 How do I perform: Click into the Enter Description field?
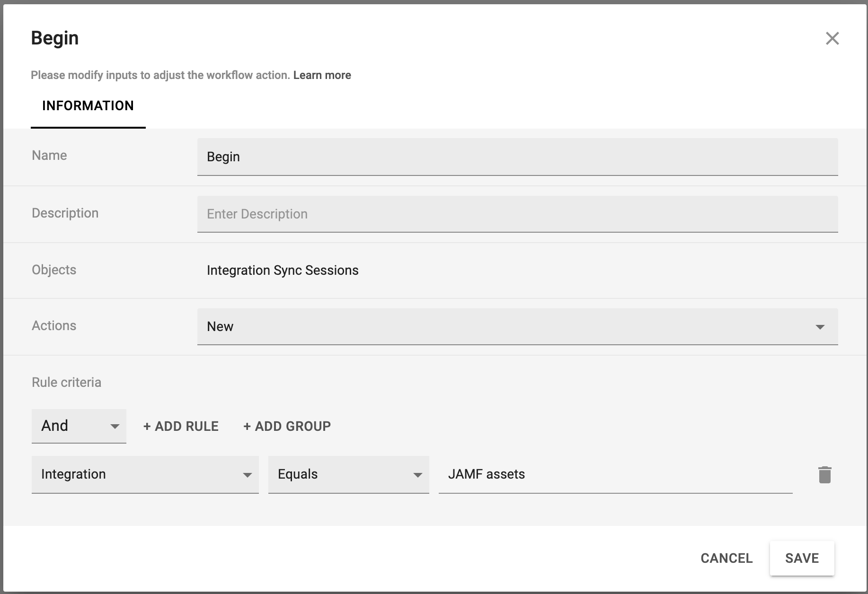tap(517, 214)
